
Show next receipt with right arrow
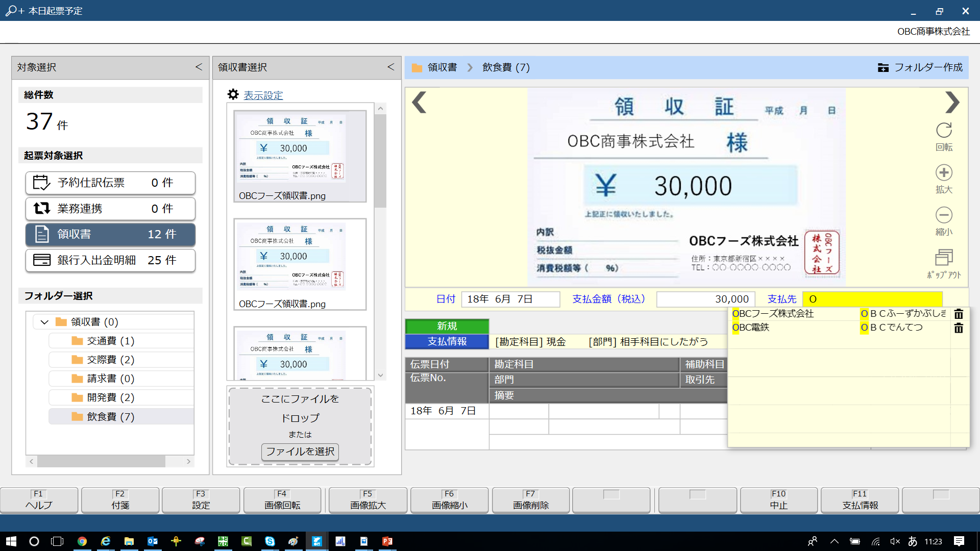pos(952,102)
